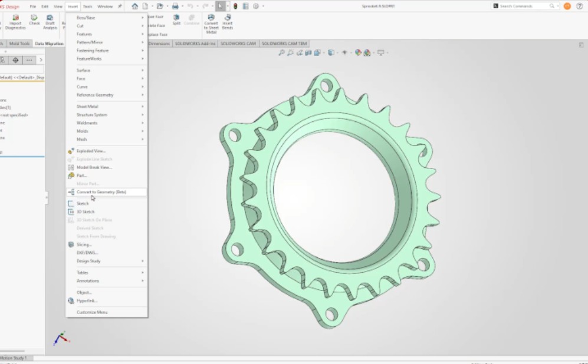Expand the Boss/Base submenu

107,18
